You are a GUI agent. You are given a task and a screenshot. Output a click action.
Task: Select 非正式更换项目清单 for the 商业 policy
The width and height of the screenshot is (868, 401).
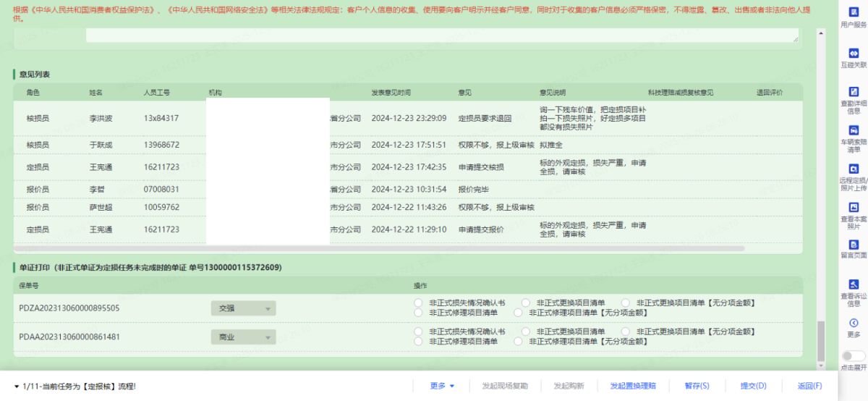coord(525,332)
